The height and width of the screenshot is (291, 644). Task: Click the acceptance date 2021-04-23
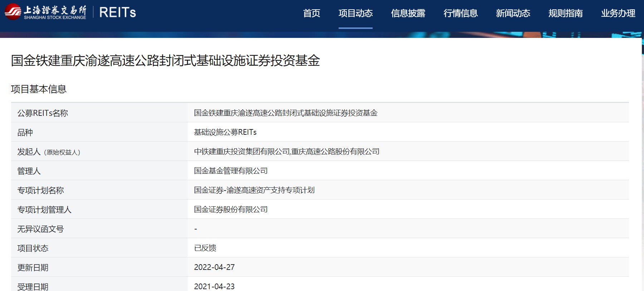click(214, 286)
